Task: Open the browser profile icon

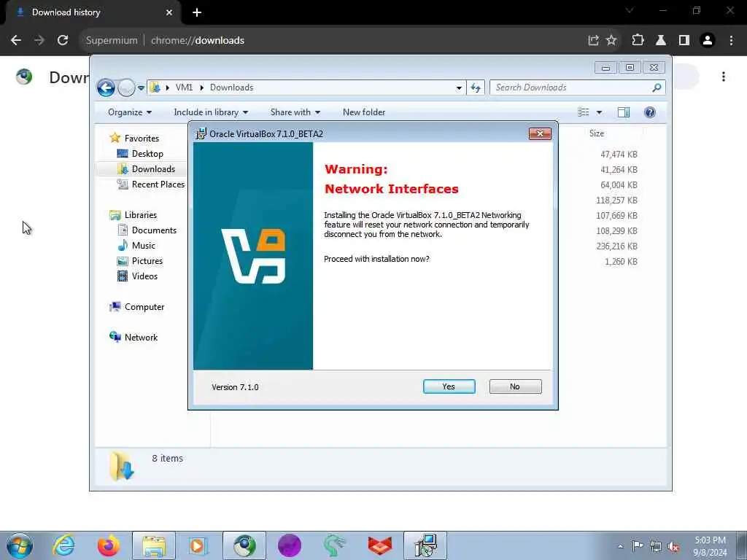Action: [x=708, y=41]
